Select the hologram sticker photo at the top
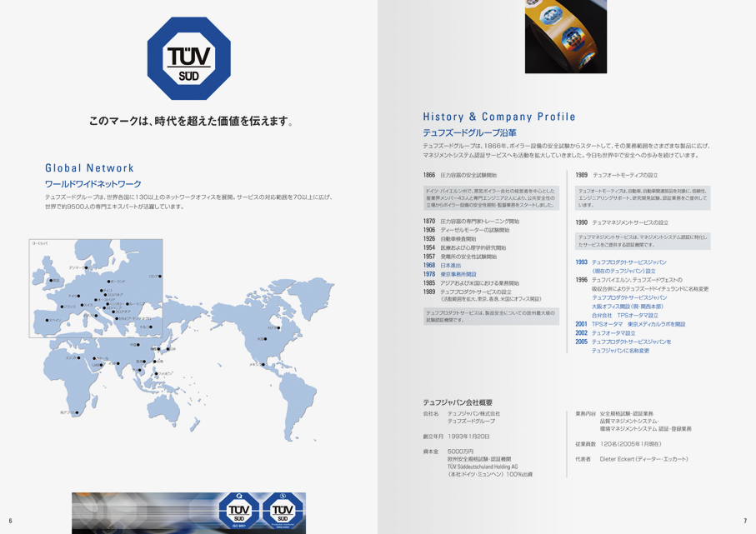The width and height of the screenshot is (756, 534). (x=566, y=37)
